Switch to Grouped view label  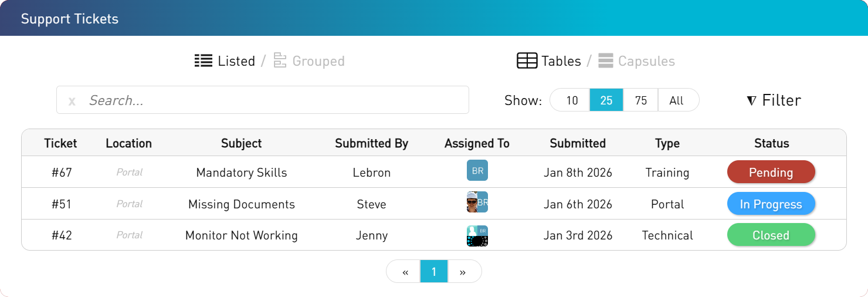pyautogui.click(x=318, y=61)
